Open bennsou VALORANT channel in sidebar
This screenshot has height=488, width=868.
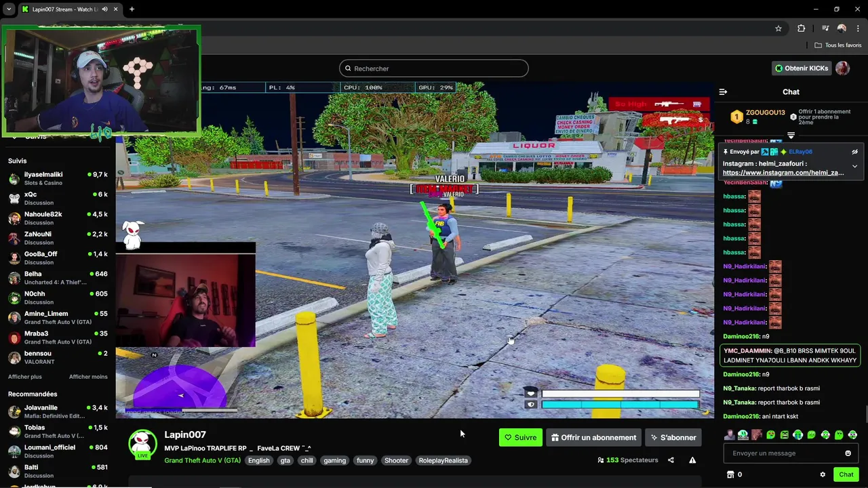click(x=58, y=357)
